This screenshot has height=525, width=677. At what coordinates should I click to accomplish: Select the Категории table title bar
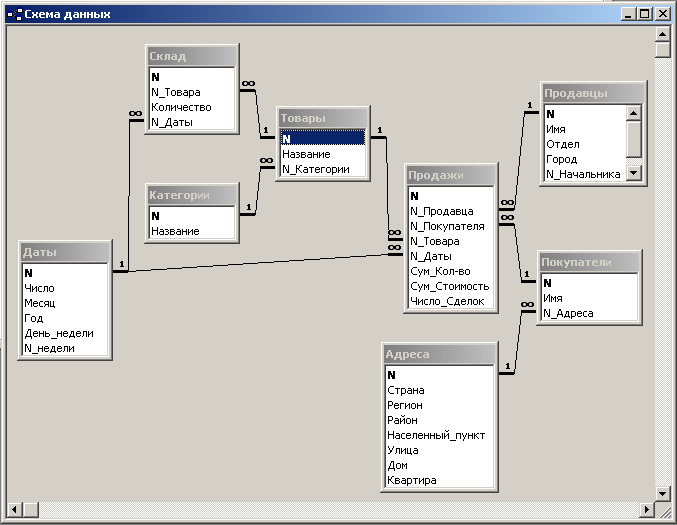pos(192,195)
